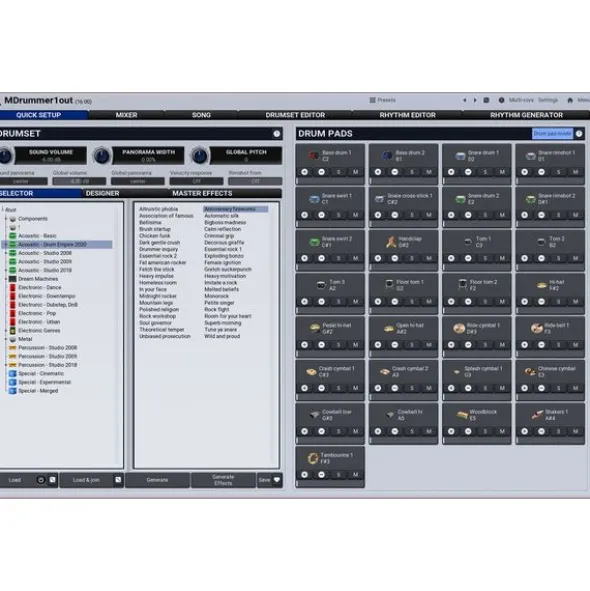Screen dimensions: 590x591
Task: Expand the Metal tree node
Action: (x=6, y=339)
